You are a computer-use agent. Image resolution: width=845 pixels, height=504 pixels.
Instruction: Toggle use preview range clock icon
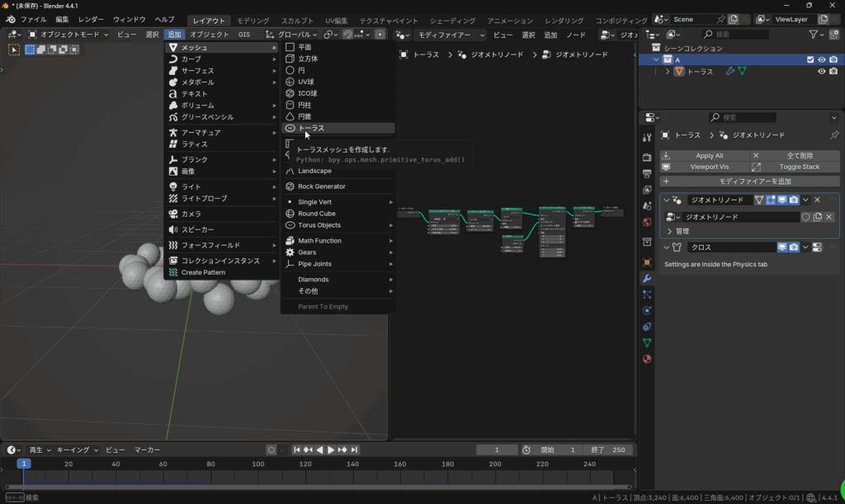526,450
